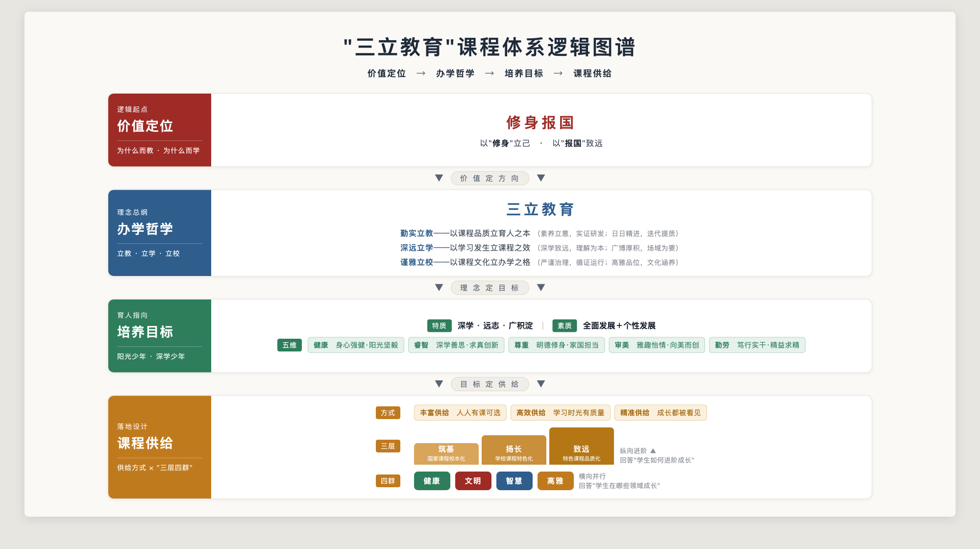Click the 致远 tier block
The height and width of the screenshot is (549, 980).
582,446
